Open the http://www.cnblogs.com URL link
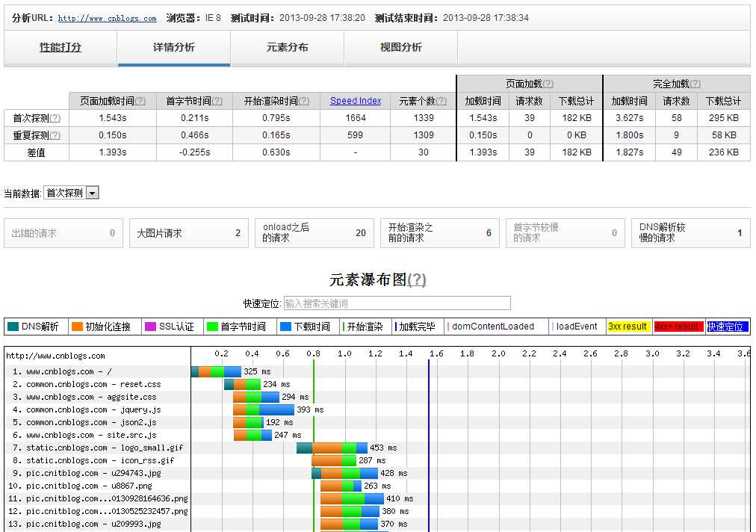 107,19
